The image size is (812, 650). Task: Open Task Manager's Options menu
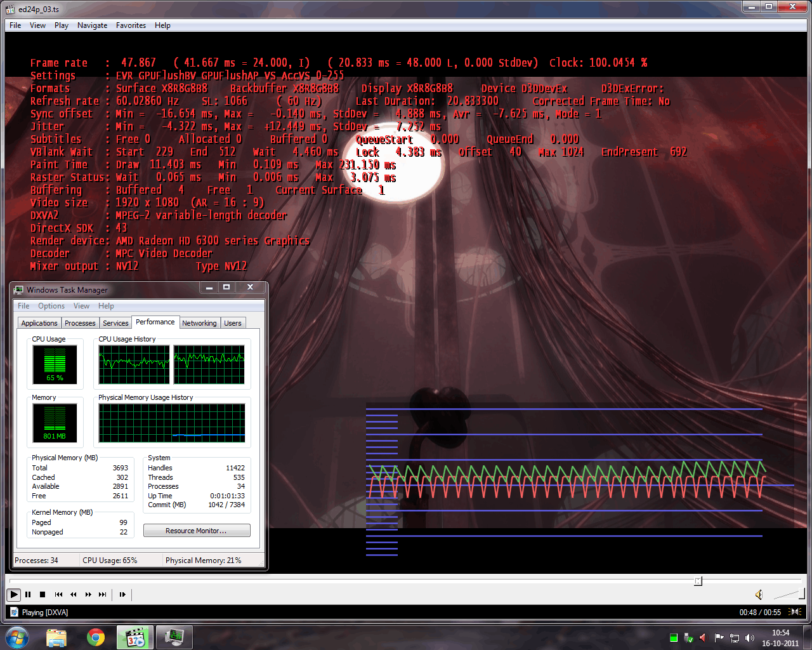point(51,306)
